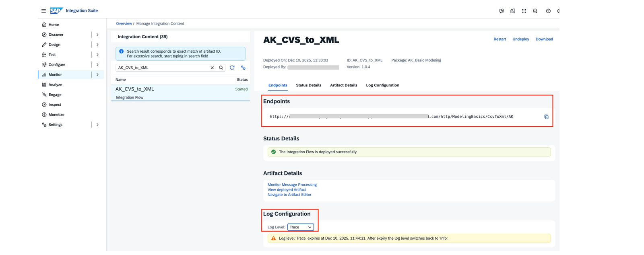Copy the endpoint URL to clipboard

click(546, 117)
